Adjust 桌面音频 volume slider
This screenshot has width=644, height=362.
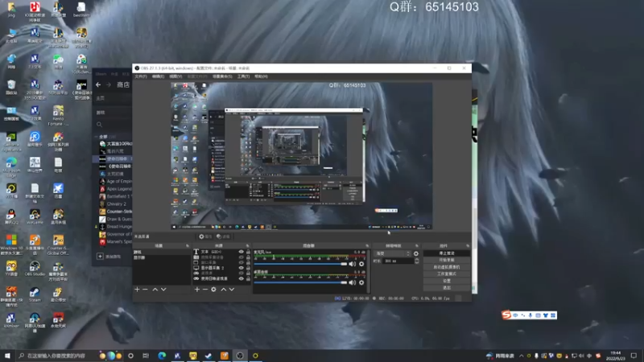pos(300,282)
